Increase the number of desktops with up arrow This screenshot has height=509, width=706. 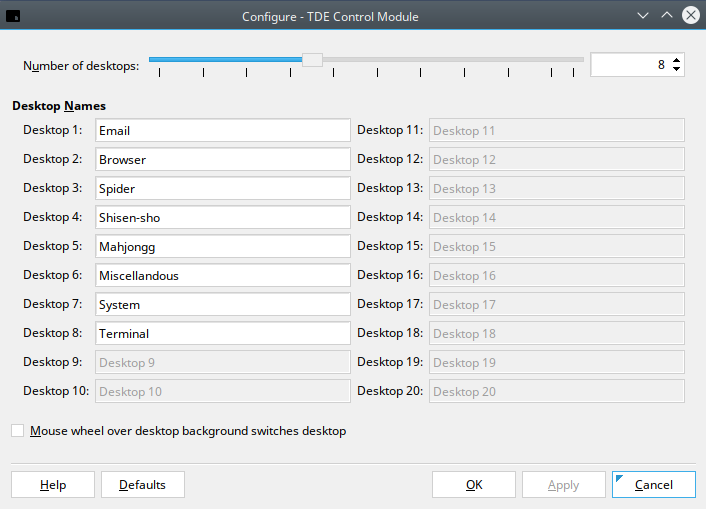pos(677,59)
